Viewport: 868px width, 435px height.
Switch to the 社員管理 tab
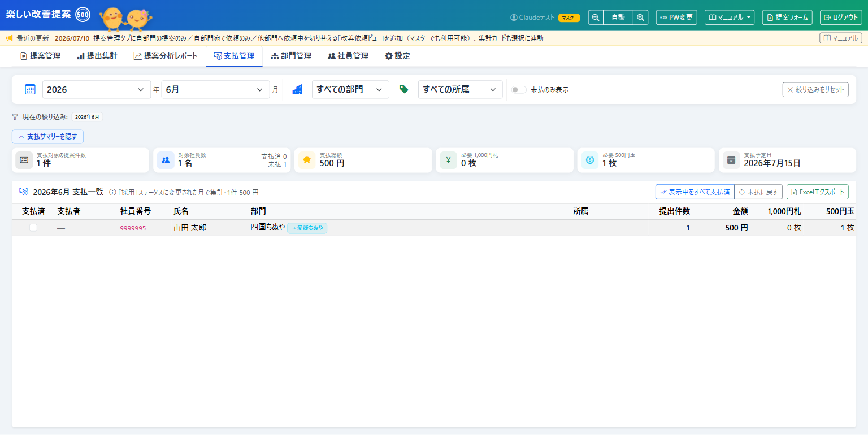(x=348, y=56)
